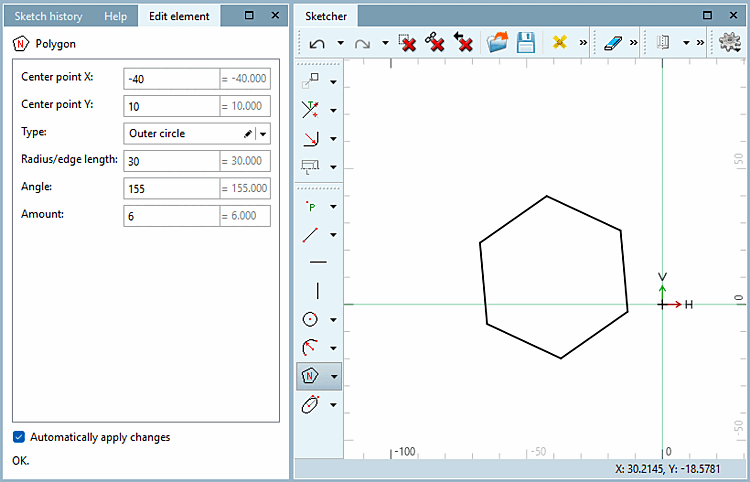Open dropdown beside the Line tool
Viewport: 750px width, 482px height.
pyautogui.click(x=333, y=235)
